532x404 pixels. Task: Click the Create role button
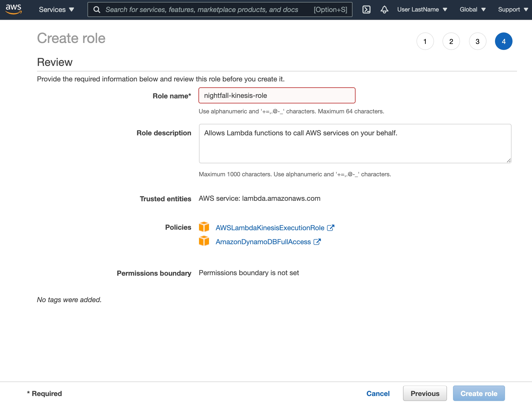coord(479,394)
